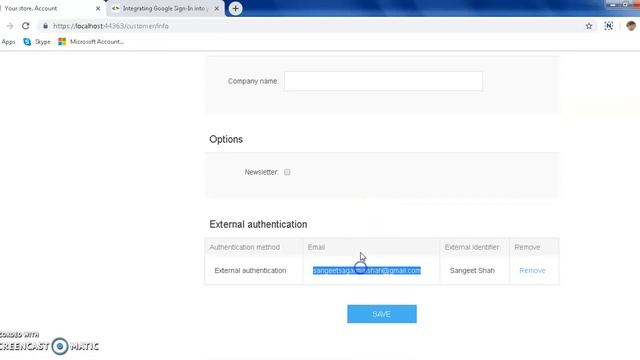Bookmark this page with the star icon
This screenshot has width=640, height=360.
tap(589, 26)
